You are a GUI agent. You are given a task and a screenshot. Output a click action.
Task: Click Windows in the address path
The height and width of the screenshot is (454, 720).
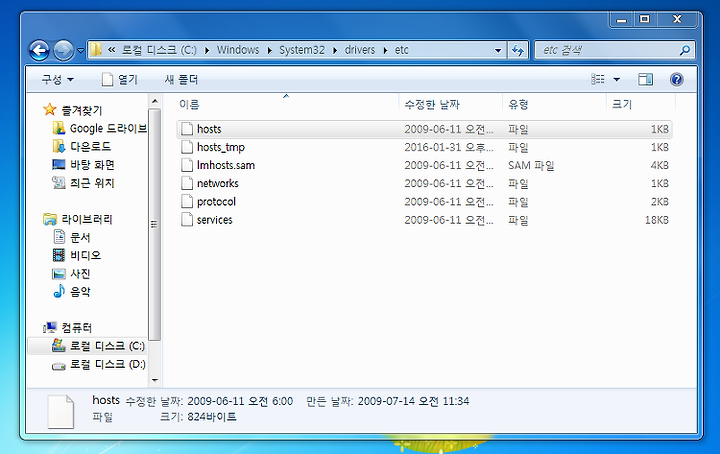238,50
